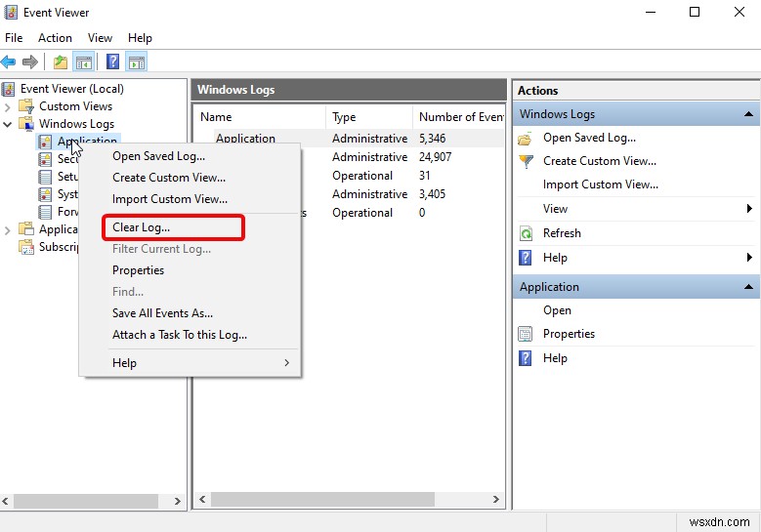Open the Help submenu arrow in context menu
Image resolution: width=761 pixels, height=532 pixels.
click(287, 363)
